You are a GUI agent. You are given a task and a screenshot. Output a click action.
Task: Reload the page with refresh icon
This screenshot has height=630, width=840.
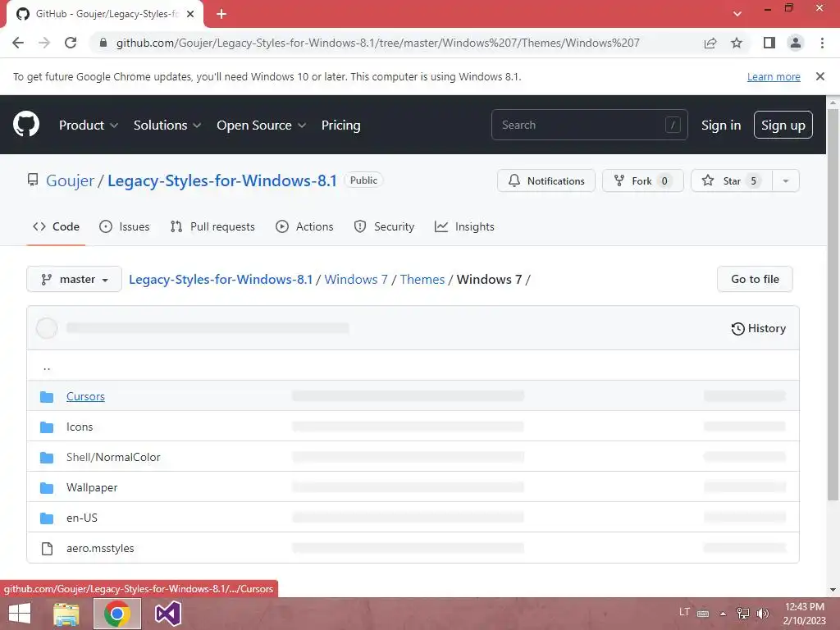(71, 43)
